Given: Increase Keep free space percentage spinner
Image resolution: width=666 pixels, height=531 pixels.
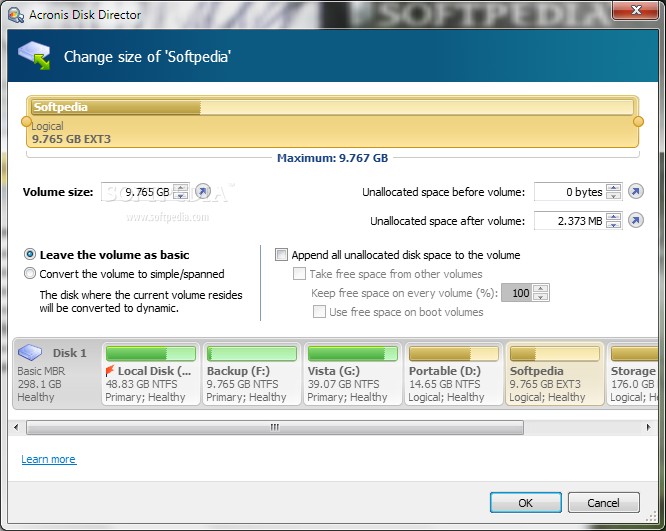Looking at the screenshot, I should [540, 288].
